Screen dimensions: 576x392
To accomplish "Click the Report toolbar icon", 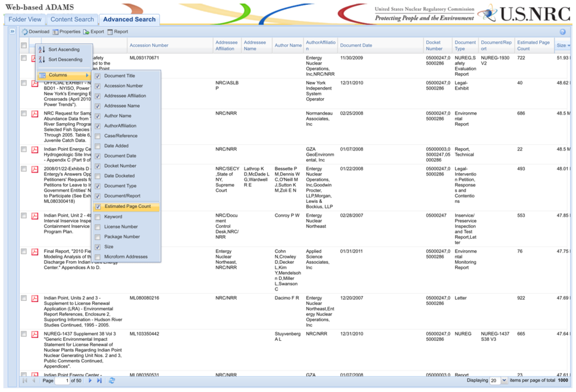I will (110, 32).
